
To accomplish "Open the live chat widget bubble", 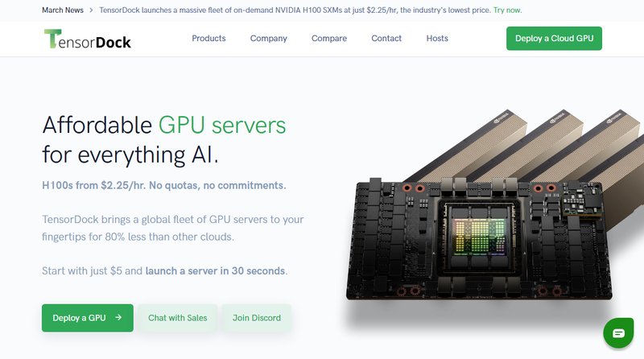I will [618, 332].
